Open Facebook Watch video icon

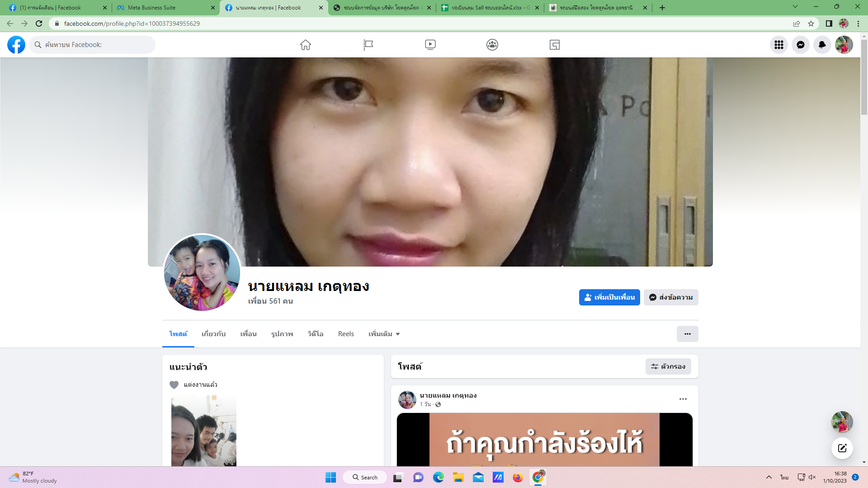(x=430, y=45)
